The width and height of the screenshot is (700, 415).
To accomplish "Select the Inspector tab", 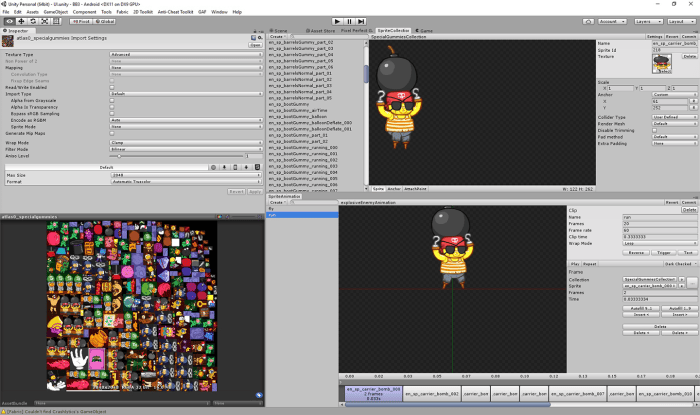I will tap(16, 31).
